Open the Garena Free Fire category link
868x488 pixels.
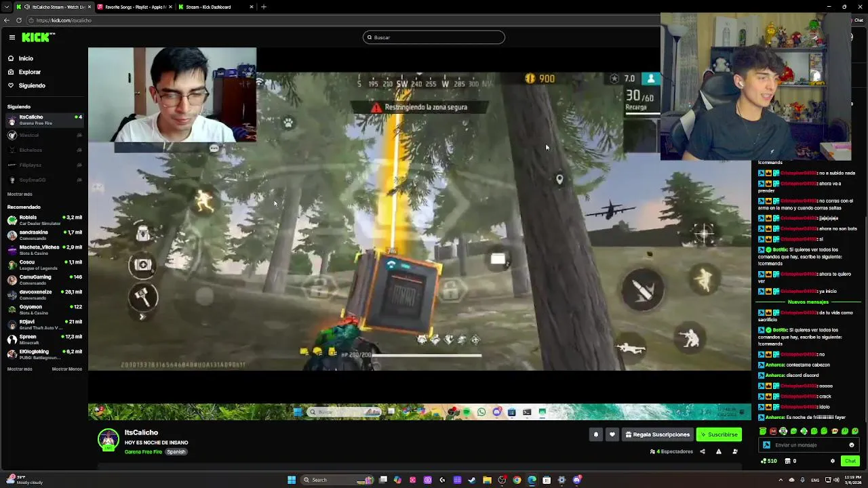point(143,452)
